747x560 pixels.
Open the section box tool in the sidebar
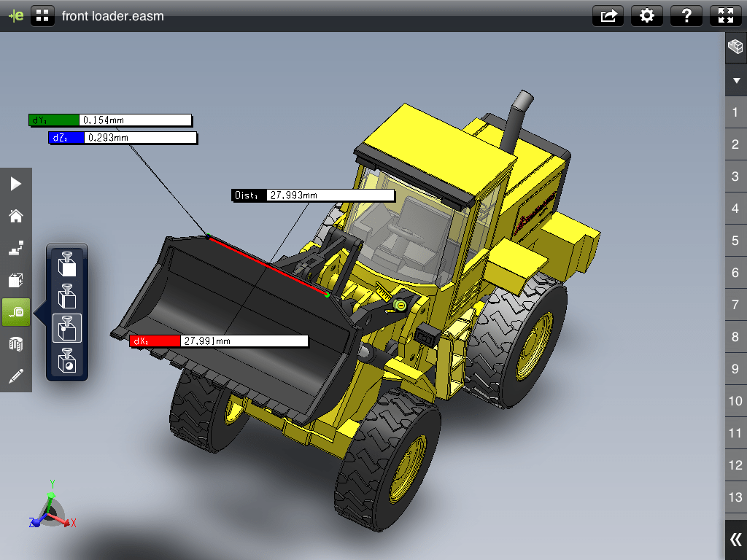pos(15,280)
